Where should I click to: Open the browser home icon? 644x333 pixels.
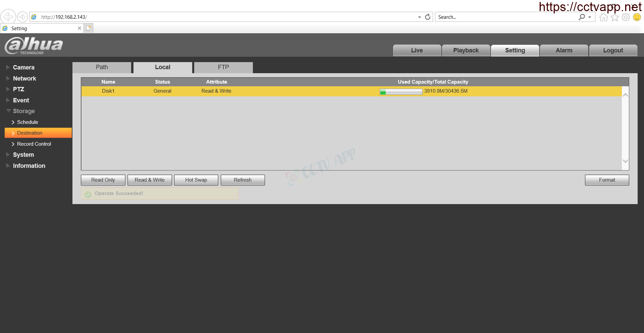pos(603,17)
